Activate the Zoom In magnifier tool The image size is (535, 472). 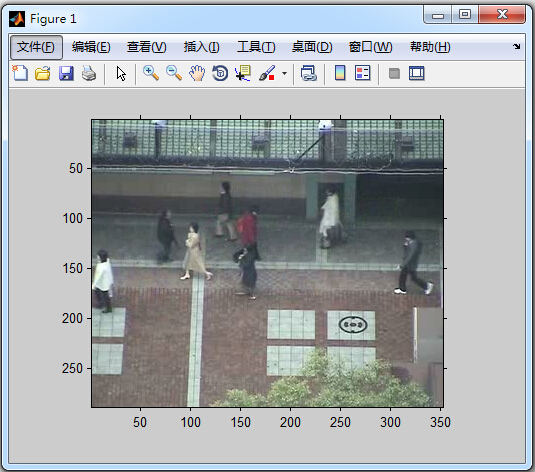tap(150, 73)
